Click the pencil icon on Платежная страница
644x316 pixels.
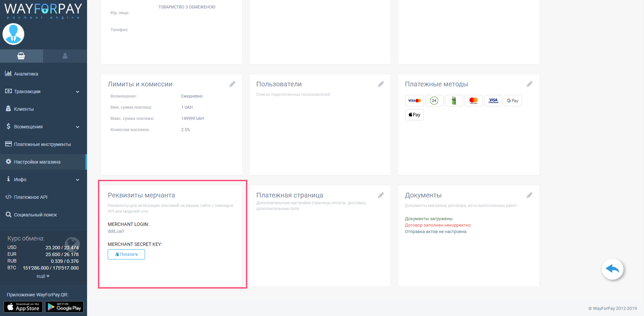tap(381, 195)
